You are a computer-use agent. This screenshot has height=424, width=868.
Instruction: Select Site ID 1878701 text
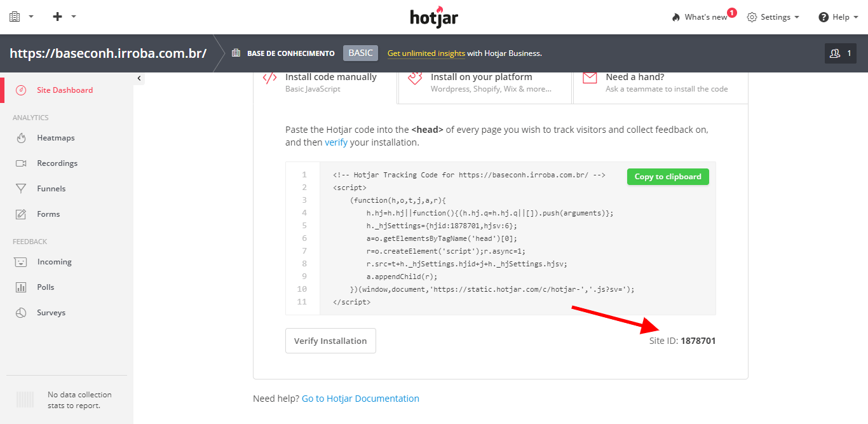tap(682, 341)
